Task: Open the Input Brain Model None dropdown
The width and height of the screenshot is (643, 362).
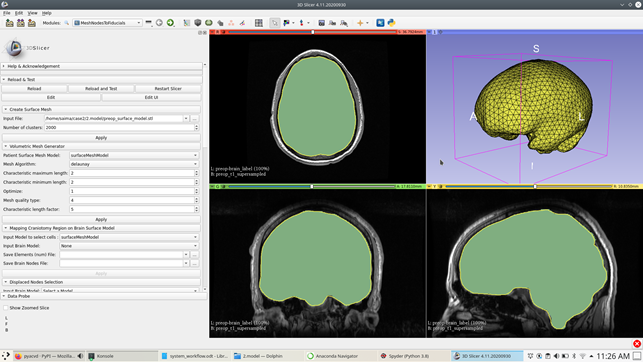Action: tap(129, 246)
